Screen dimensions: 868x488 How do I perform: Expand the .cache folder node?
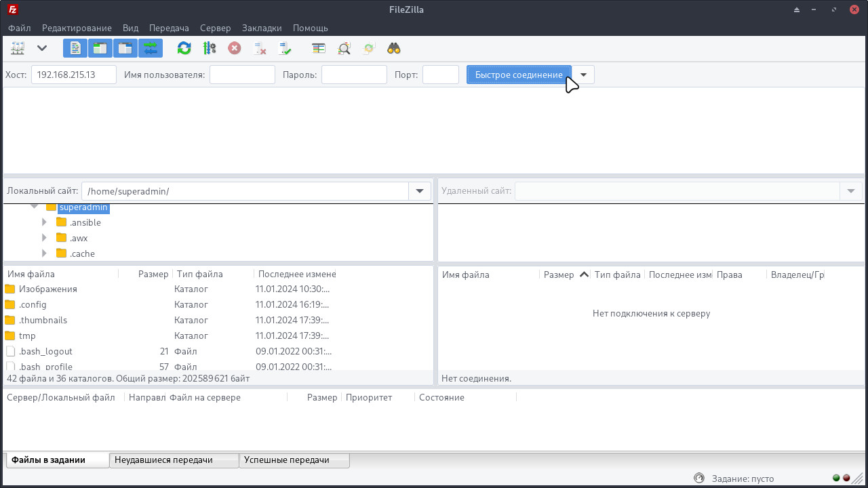point(44,253)
